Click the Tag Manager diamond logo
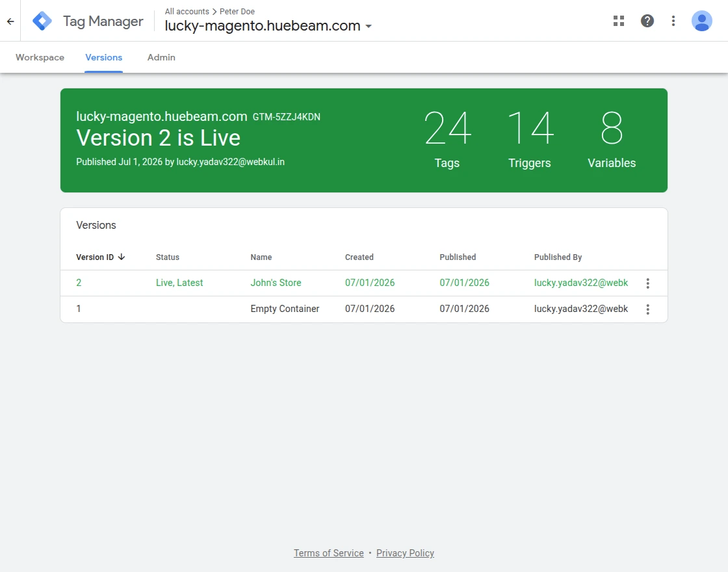This screenshot has height=572, width=728. click(42, 21)
